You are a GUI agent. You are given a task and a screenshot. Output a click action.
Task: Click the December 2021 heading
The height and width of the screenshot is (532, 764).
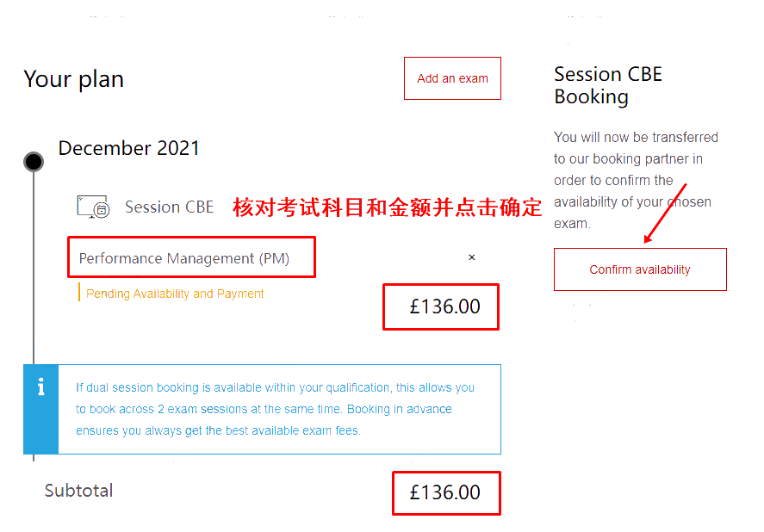point(129,148)
